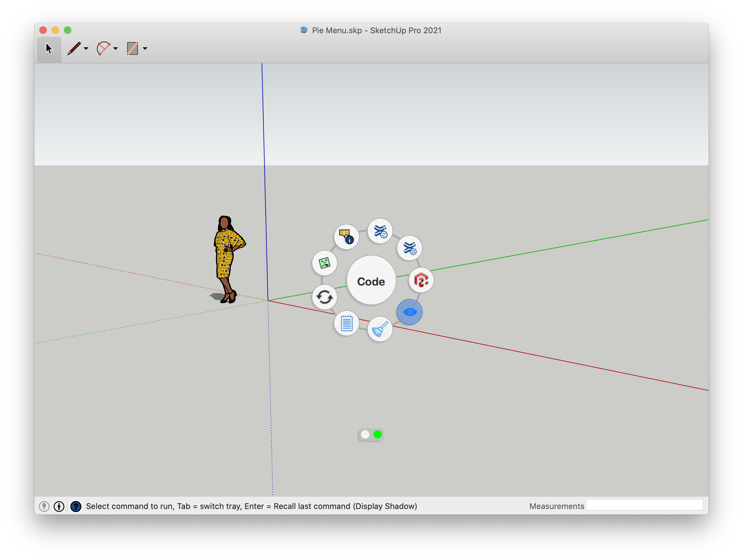Select the arrow Select tool
This screenshot has height=560, width=743.
49,49
